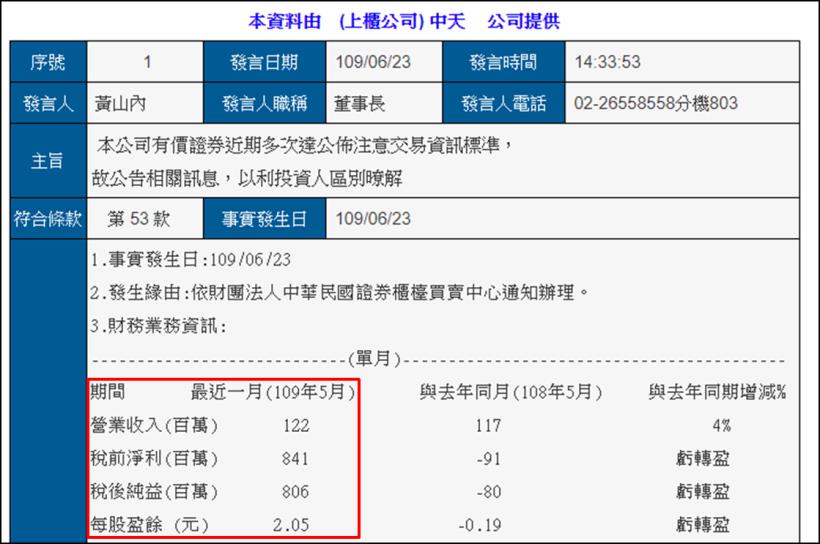
Task: Select last year's pre-tax value '-91'
Action: click(489, 459)
